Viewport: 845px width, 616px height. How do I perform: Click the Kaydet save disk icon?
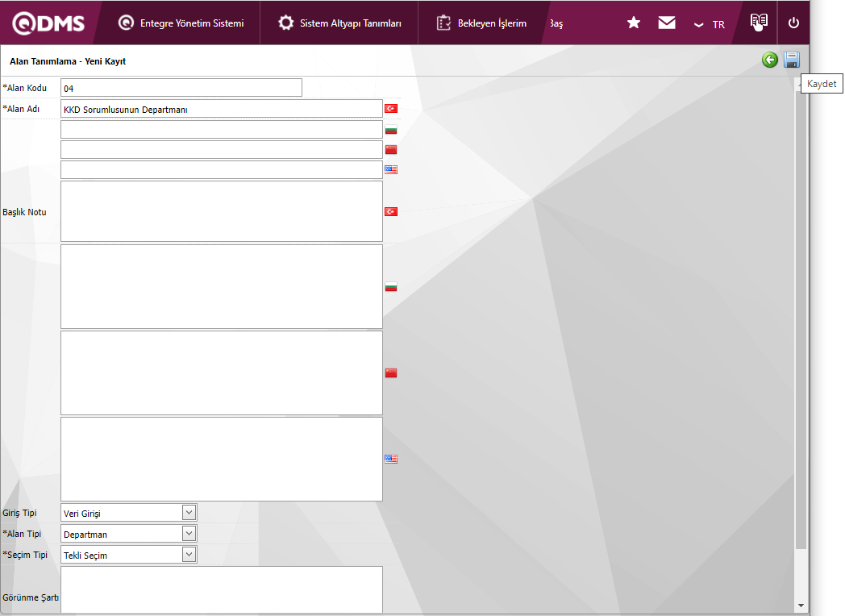click(x=792, y=60)
